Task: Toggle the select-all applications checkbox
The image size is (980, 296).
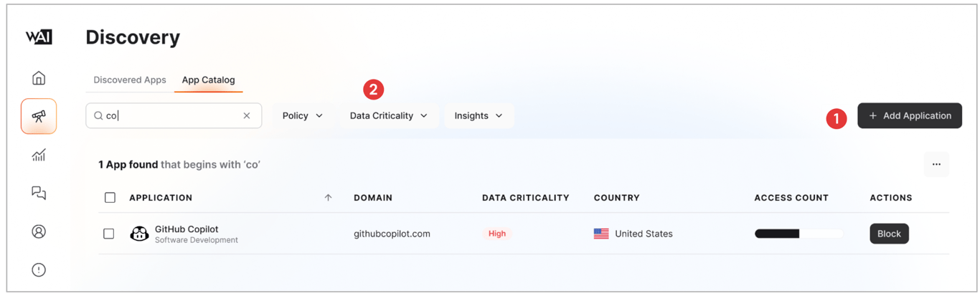Action: click(110, 198)
